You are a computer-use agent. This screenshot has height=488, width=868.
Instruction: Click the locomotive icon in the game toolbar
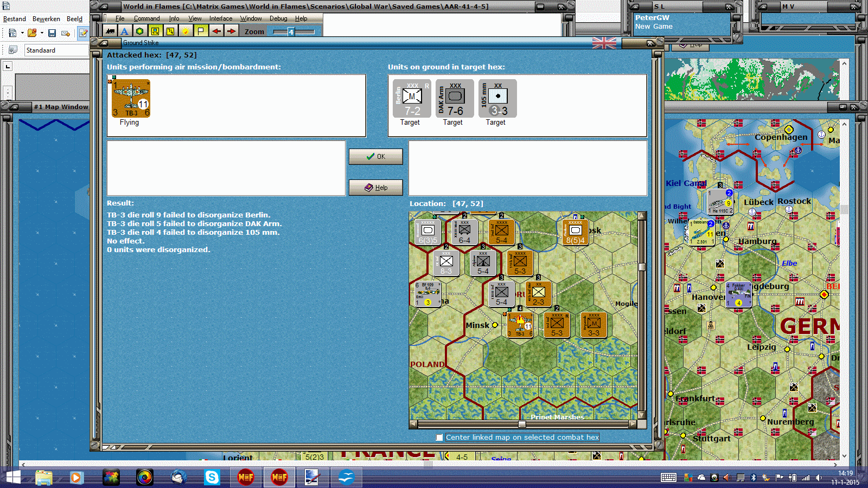tap(111, 31)
